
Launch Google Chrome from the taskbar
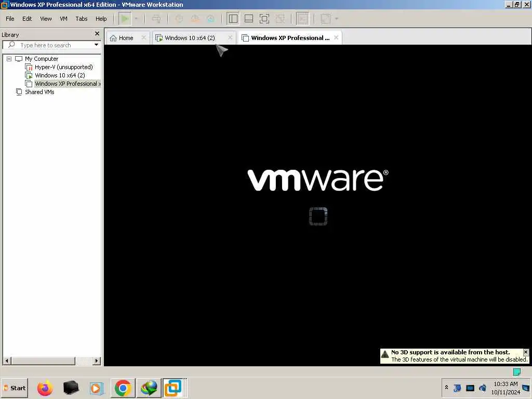tap(123, 388)
